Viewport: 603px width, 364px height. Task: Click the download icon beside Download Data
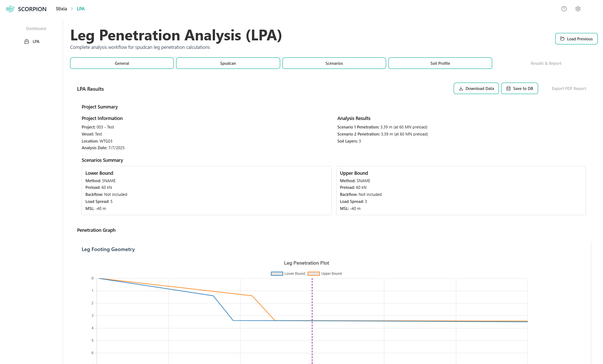[461, 89]
